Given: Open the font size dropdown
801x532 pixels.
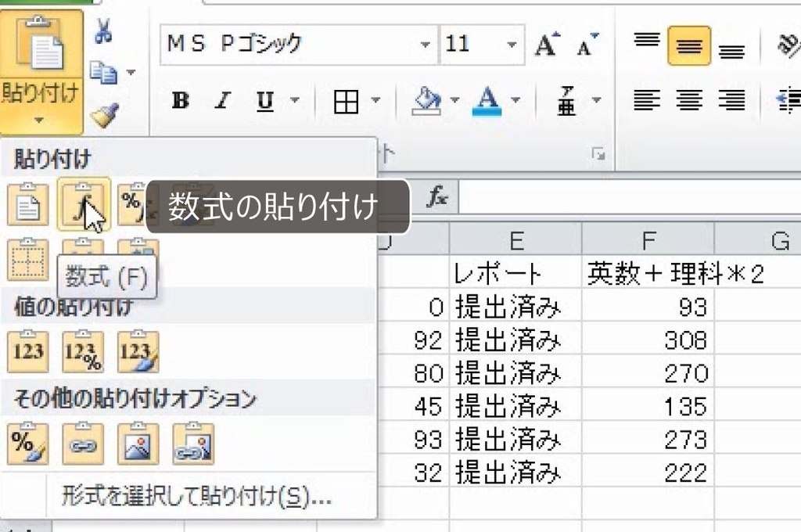Looking at the screenshot, I should (x=514, y=45).
